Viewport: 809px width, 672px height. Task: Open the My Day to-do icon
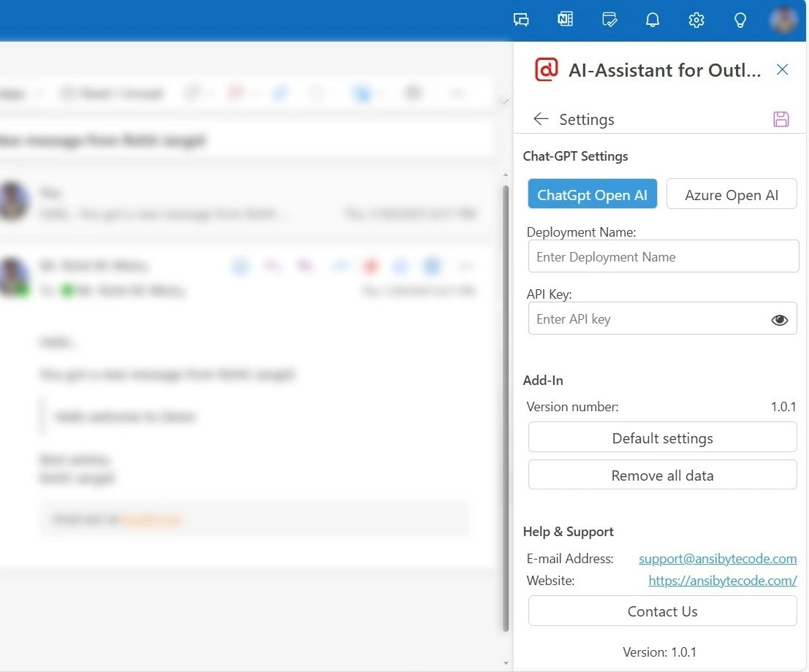click(x=609, y=20)
